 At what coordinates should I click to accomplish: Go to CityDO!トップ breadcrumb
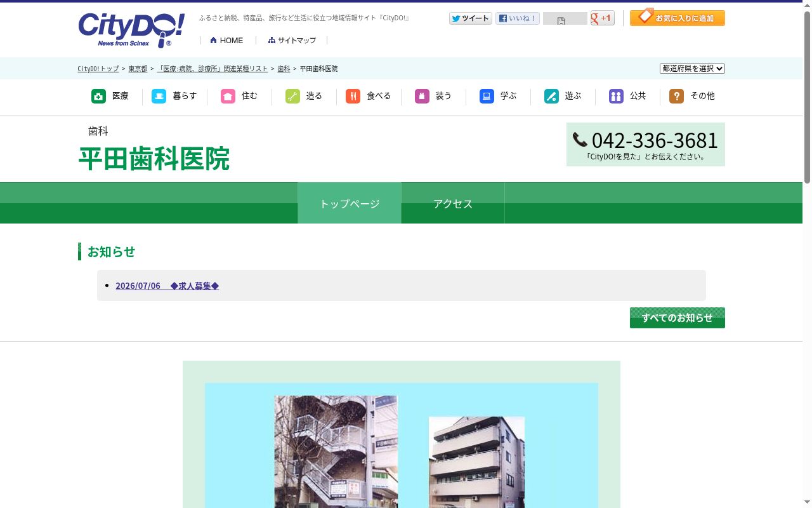click(98, 69)
